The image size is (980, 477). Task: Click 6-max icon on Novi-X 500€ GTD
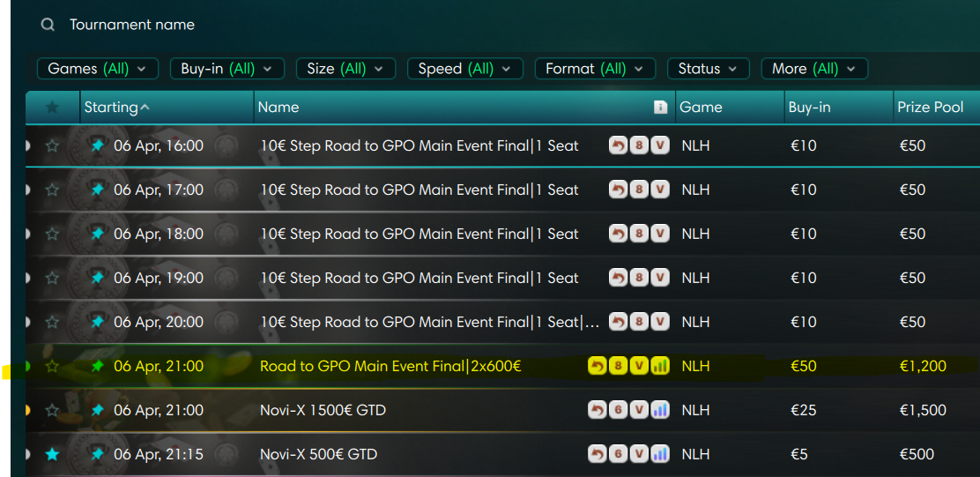(619, 454)
